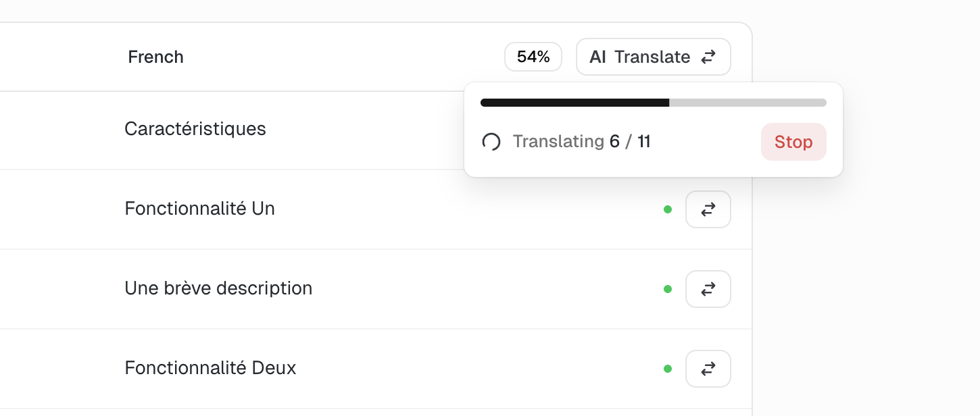Click green status dot for Fonctionnalité Un

668,209
